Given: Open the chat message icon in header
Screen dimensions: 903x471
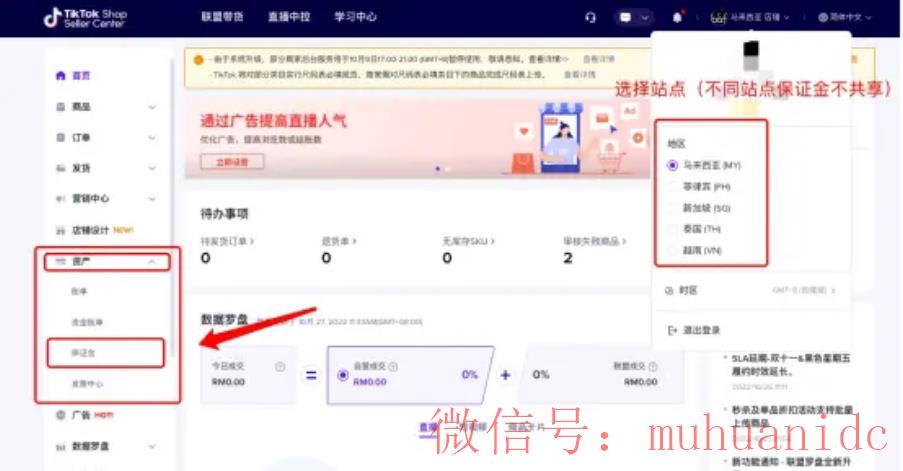Looking at the screenshot, I should coord(625,17).
